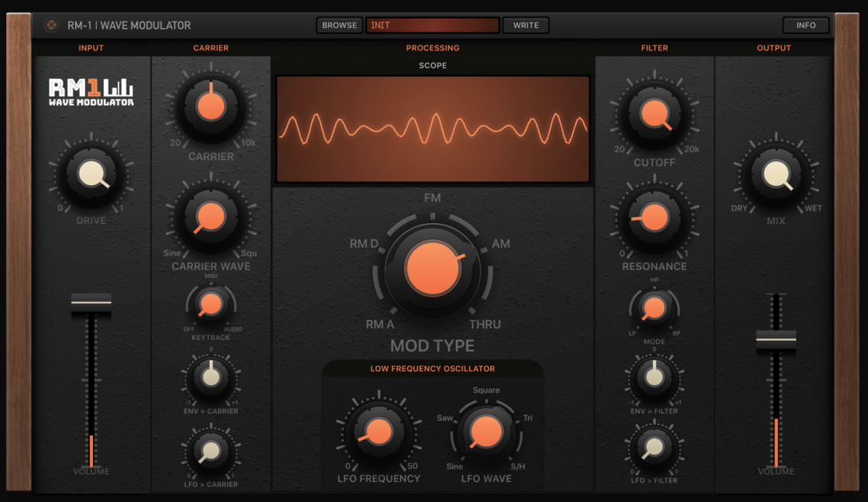Image resolution: width=868 pixels, height=502 pixels.
Task: Click the "PROCESSING" section header
Action: pyautogui.click(x=432, y=48)
